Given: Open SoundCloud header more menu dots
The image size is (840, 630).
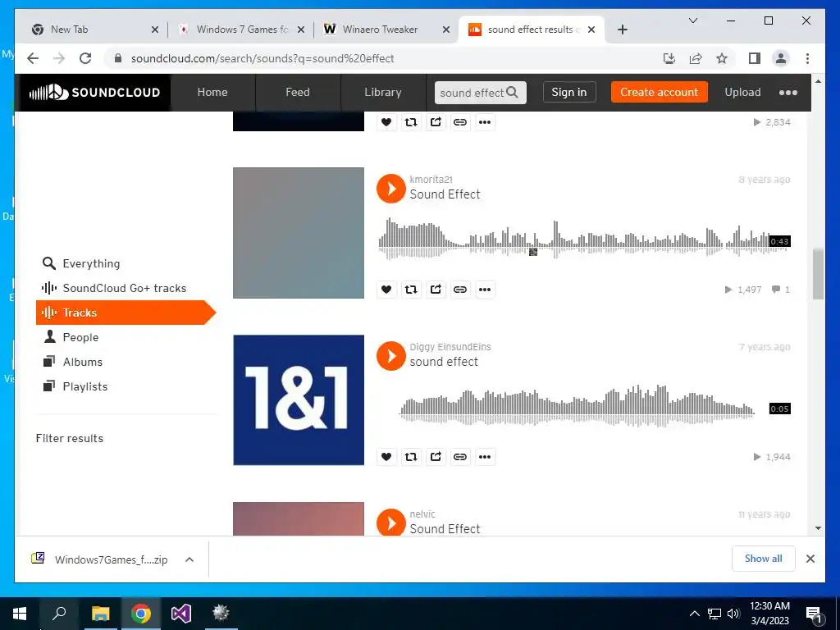Looking at the screenshot, I should click(x=788, y=93).
